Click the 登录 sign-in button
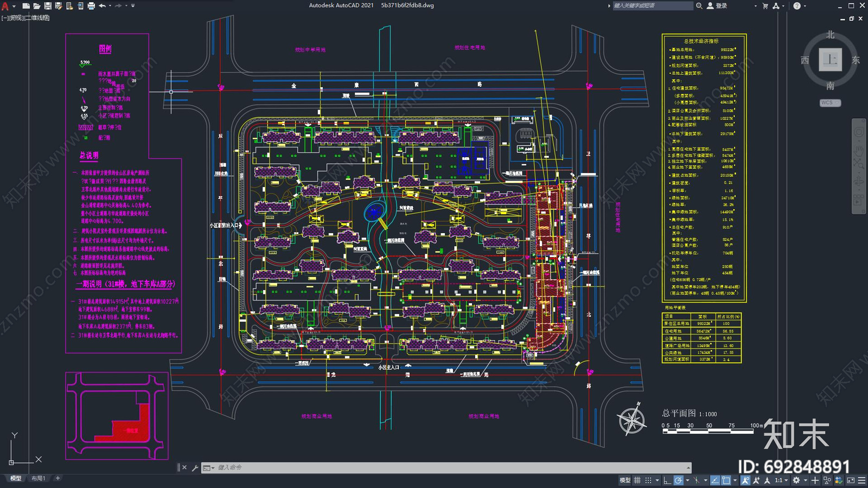 (717, 6)
